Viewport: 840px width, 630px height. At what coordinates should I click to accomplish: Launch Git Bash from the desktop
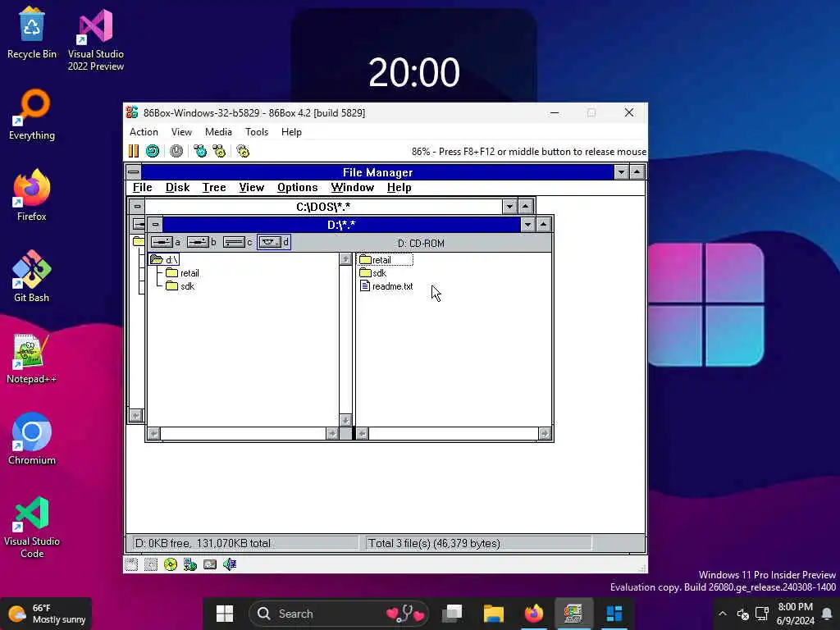[x=32, y=276]
